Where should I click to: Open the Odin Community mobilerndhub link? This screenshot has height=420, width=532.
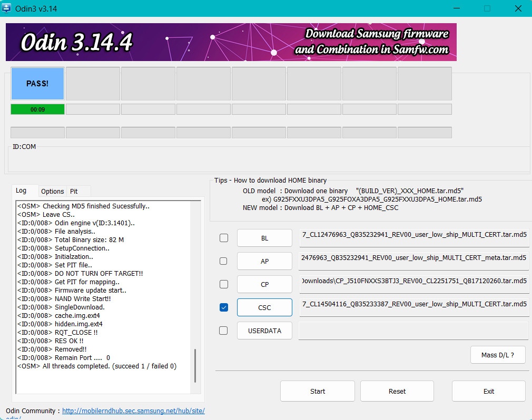pos(133,411)
